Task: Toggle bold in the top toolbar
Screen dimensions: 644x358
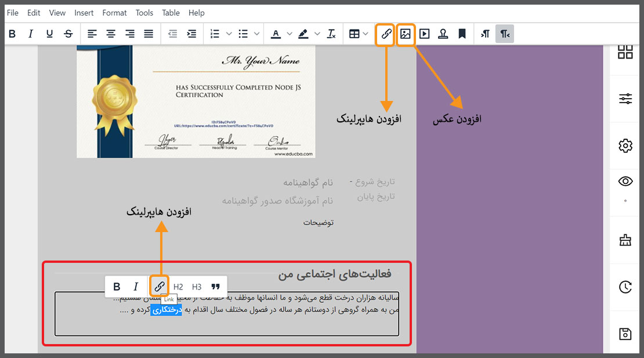Action: click(12, 34)
